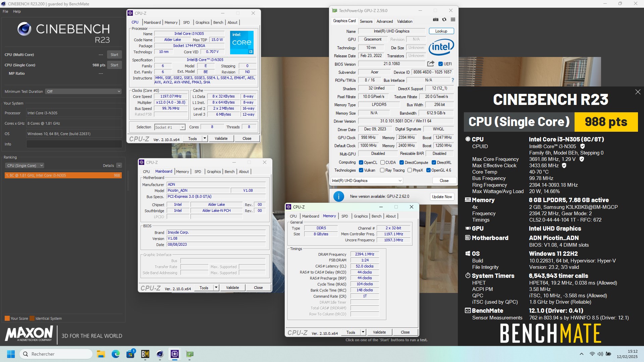This screenshot has width=644, height=362.
Task: Click Update Now in GPU-Z
Action: pos(442,197)
